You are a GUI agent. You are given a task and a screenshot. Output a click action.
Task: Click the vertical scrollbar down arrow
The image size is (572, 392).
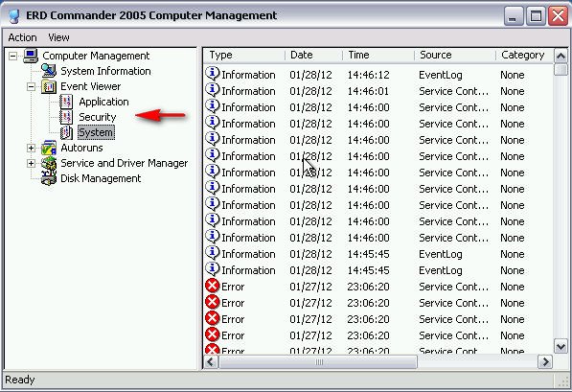coord(561,346)
